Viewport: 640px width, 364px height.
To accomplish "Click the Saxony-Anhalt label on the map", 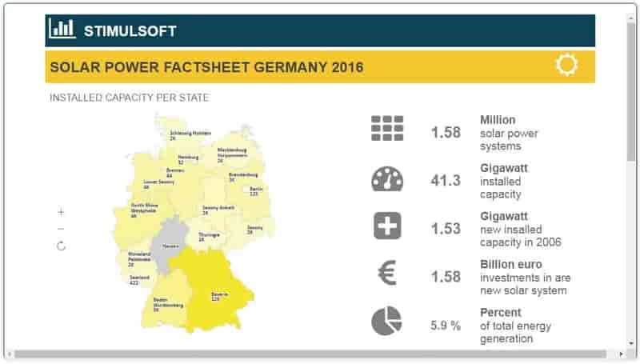I will [x=218, y=210].
